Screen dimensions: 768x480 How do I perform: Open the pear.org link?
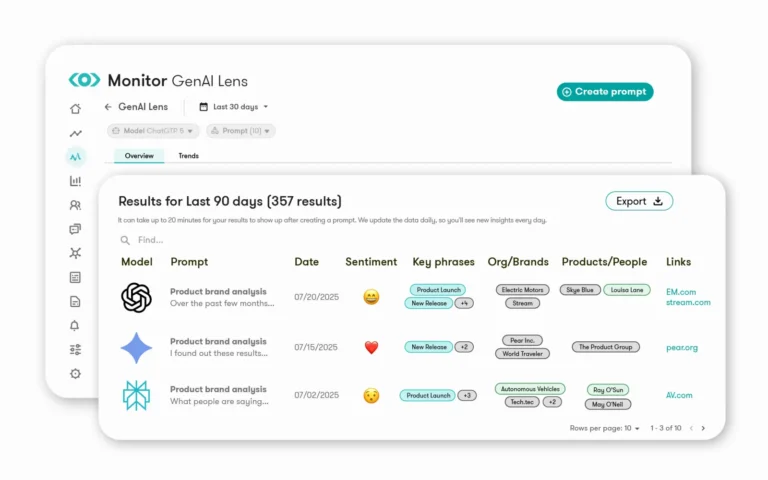point(682,347)
